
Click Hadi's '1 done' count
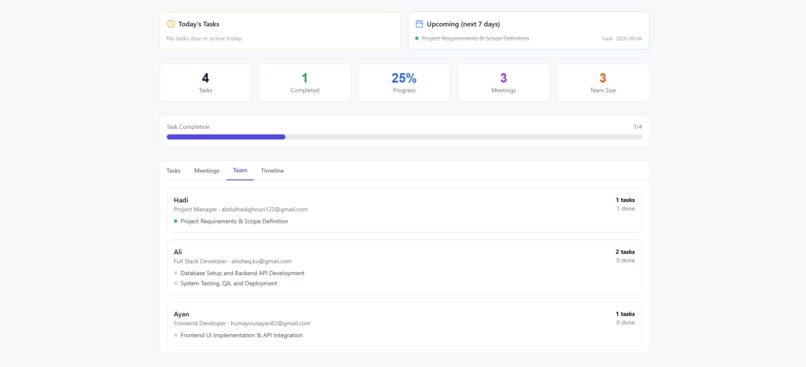coord(626,209)
